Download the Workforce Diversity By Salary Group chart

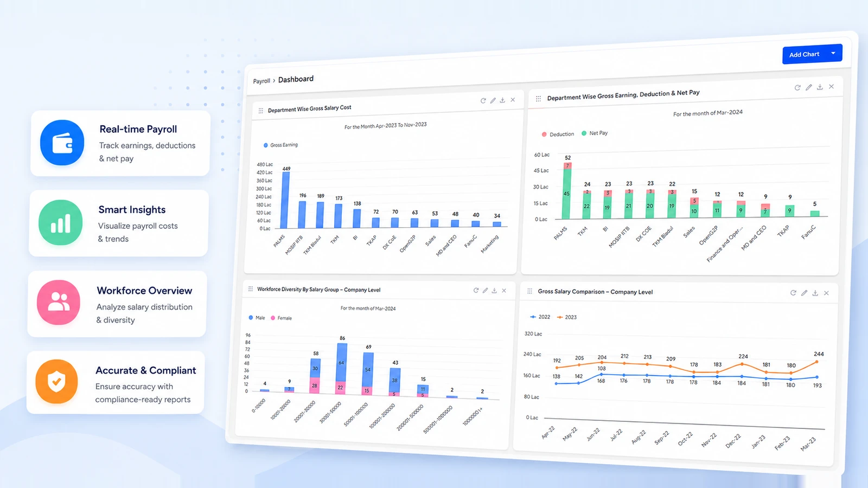click(494, 291)
